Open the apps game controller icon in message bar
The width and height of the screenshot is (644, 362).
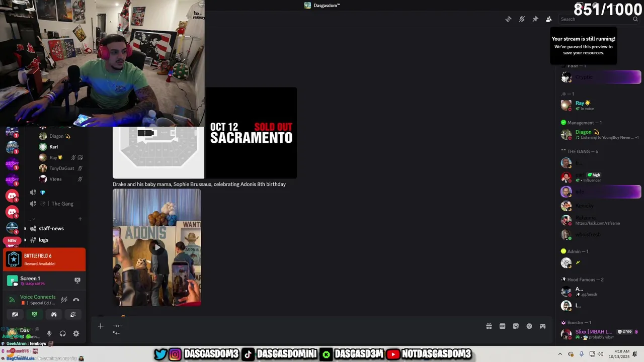pos(542,326)
